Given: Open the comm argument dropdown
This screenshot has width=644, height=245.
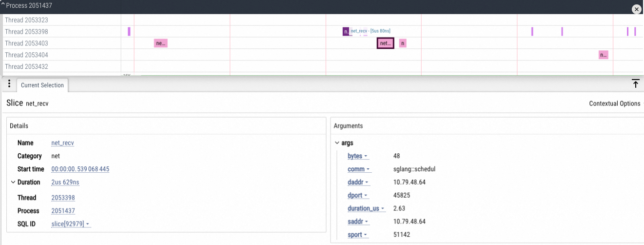Looking at the screenshot, I should 359,169.
